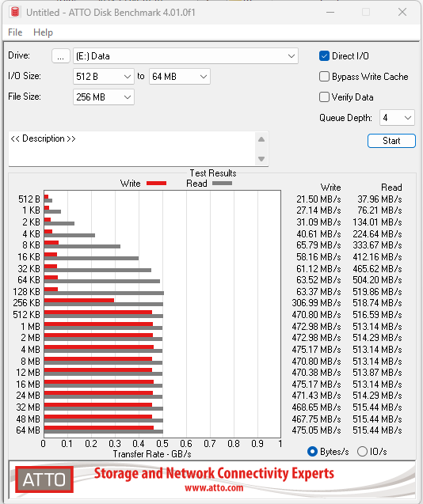Click the gray Read legend swatch
This screenshot has height=504, width=423.
(222, 184)
